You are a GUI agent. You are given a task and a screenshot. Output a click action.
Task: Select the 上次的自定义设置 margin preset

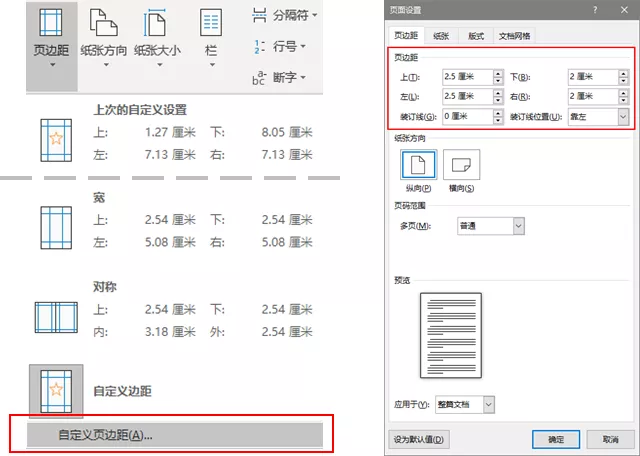pos(176,133)
